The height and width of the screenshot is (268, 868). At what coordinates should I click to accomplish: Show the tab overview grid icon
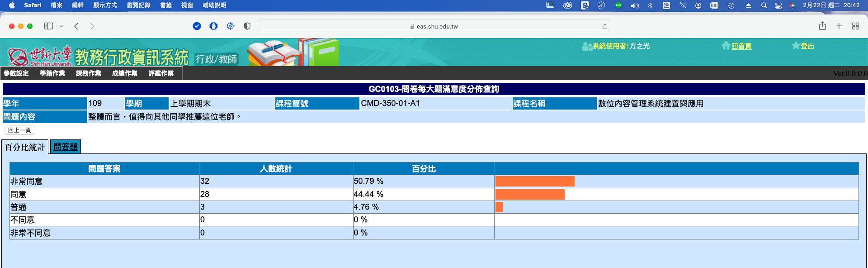pos(855,26)
